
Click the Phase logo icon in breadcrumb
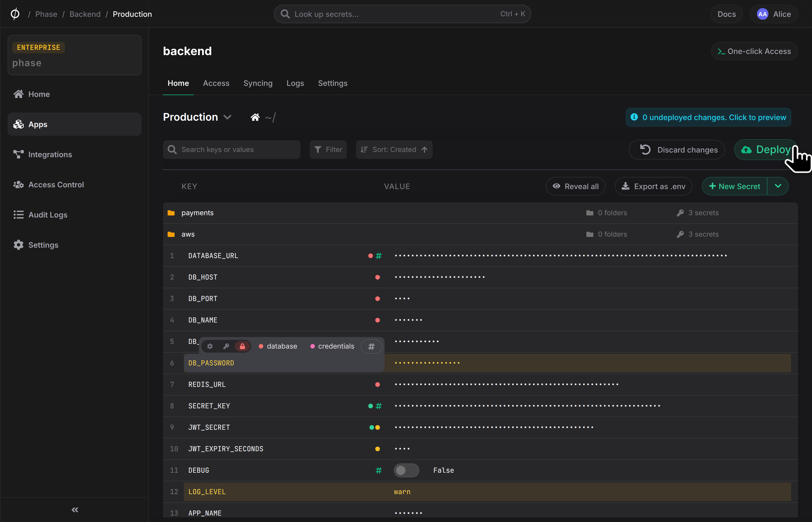coord(15,14)
